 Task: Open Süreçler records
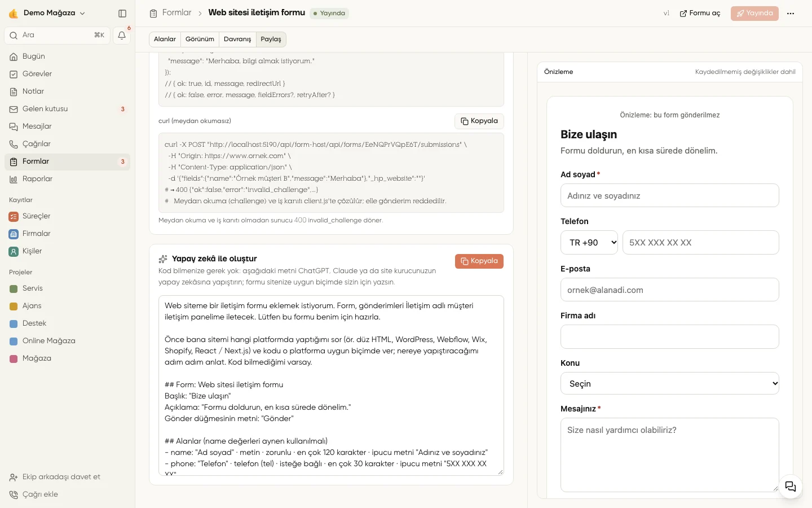(x=67, y=216)
